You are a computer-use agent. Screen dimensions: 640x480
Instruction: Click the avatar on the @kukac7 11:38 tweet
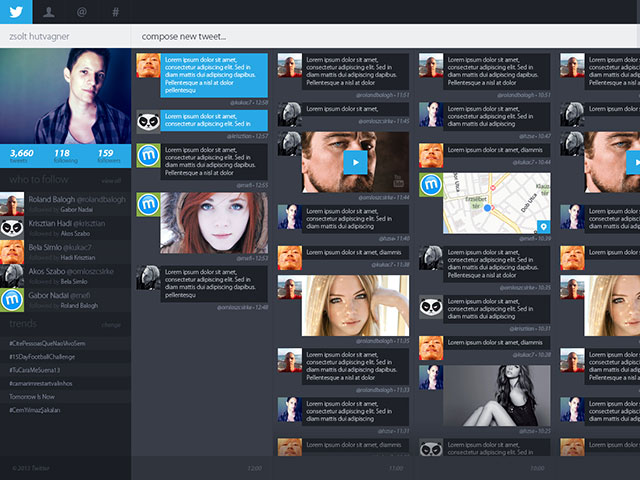tap(290, 258)
